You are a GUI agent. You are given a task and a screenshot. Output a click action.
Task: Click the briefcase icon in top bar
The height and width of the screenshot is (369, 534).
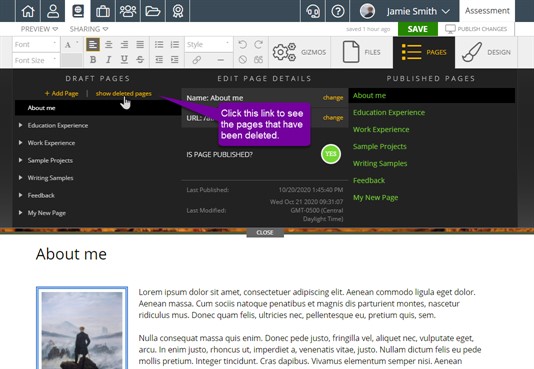(x=103, y=11)
